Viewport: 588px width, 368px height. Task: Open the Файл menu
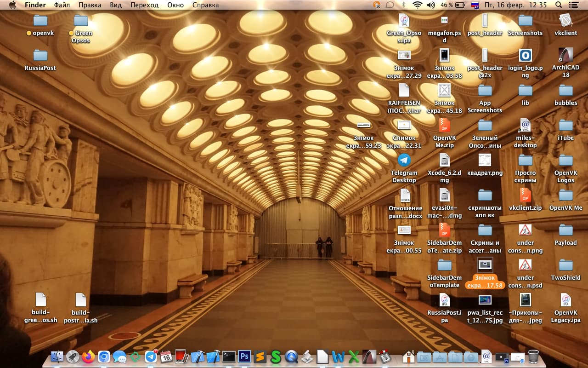pyautogui.click(x=62, y=5)
